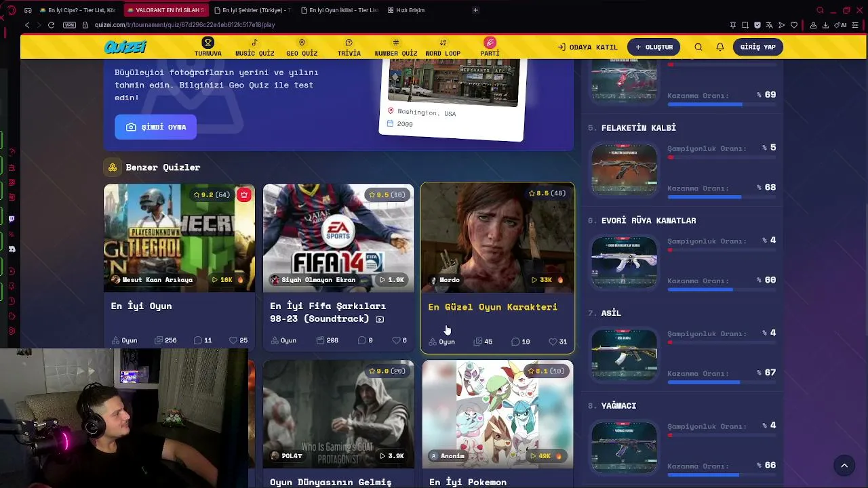Switch to En İyi Oyun İkilisi tab
868x488 pixels.
pos(338,10)
